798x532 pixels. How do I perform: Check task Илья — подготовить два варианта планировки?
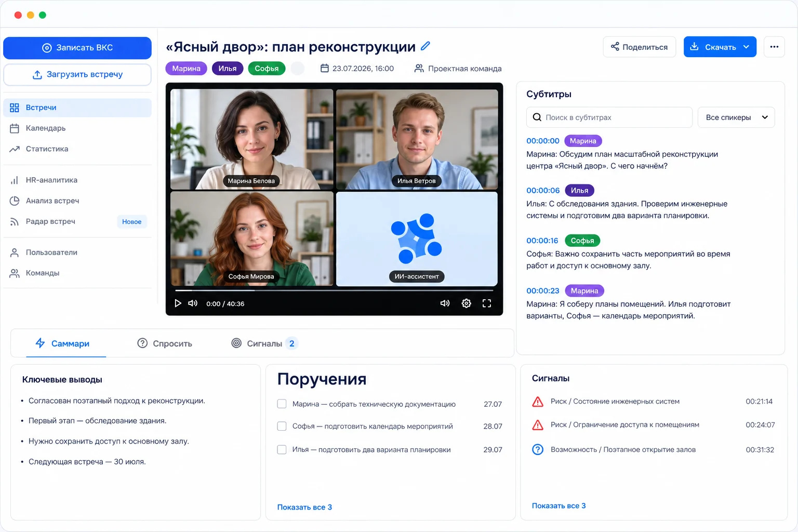(282, 449)
